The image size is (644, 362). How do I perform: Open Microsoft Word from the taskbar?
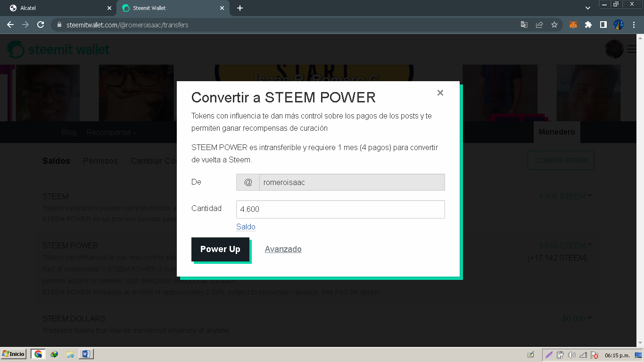click(86, 354)
